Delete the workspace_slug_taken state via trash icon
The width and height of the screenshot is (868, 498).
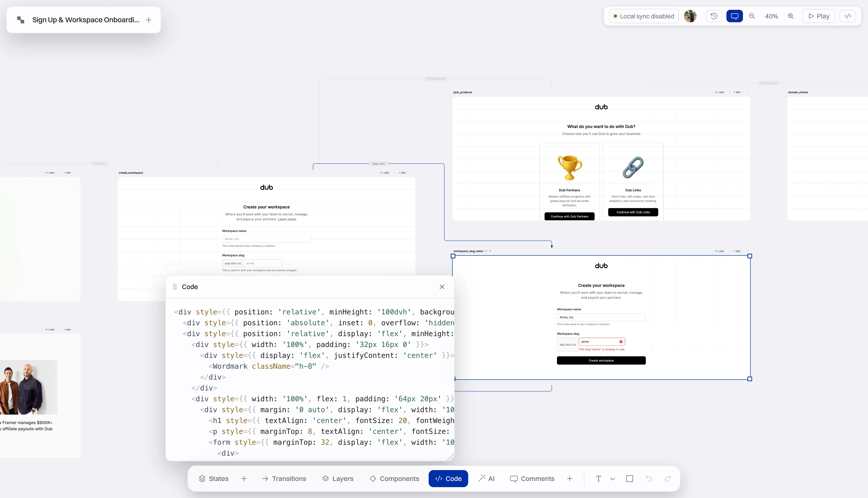click(490, 251)
